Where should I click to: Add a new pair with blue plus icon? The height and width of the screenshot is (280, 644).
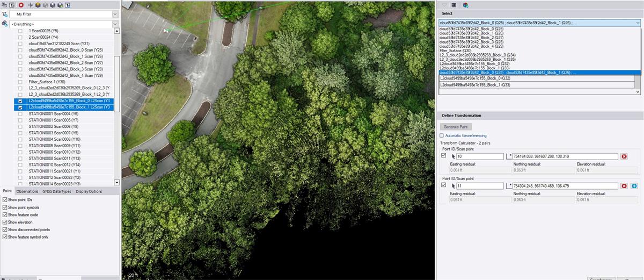coord(634,186)
